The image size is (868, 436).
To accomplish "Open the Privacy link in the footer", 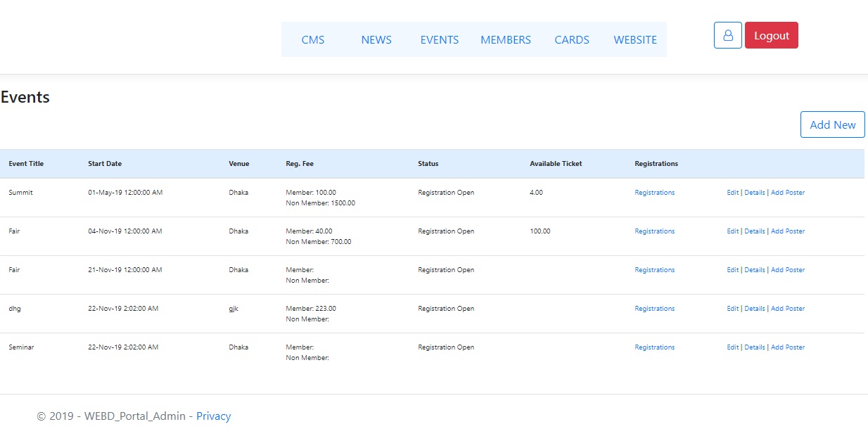I will [213, 416].
